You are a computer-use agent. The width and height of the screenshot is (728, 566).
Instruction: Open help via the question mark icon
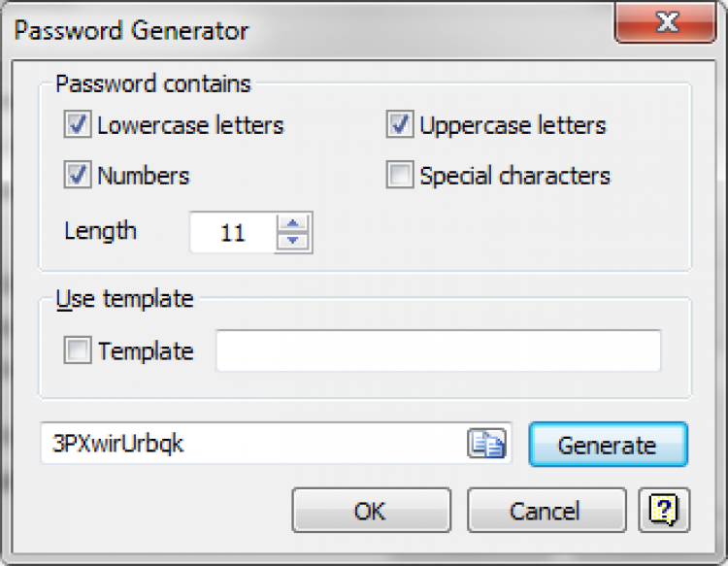664,511
